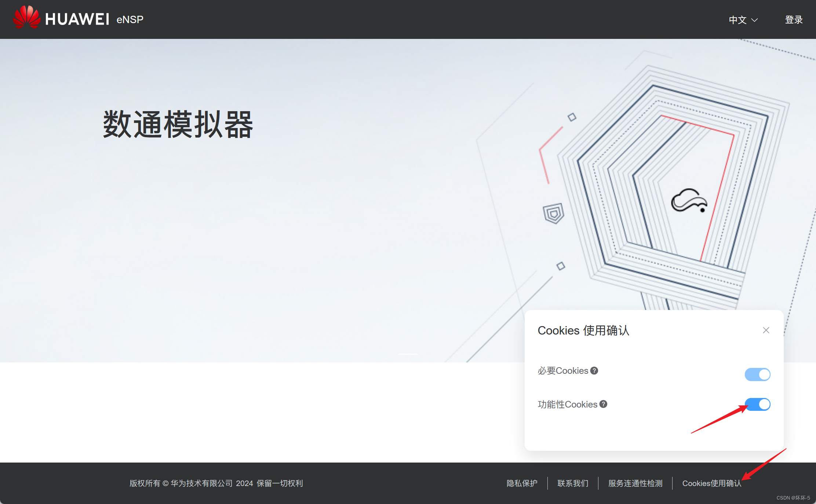
Task: Open the 中文 language dropdown
Action: [739, 20]
